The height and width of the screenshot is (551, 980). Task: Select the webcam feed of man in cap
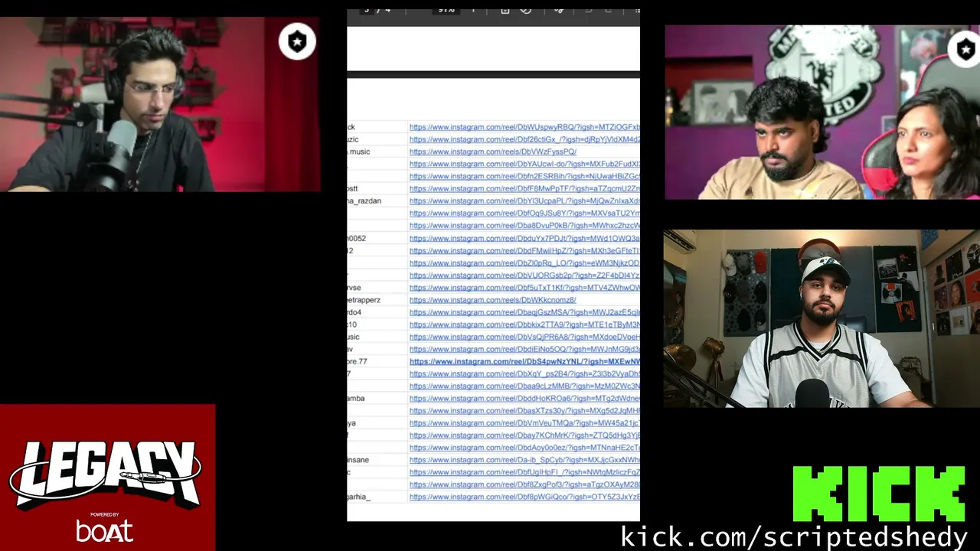pyautogui.click(x=822, y=318)
